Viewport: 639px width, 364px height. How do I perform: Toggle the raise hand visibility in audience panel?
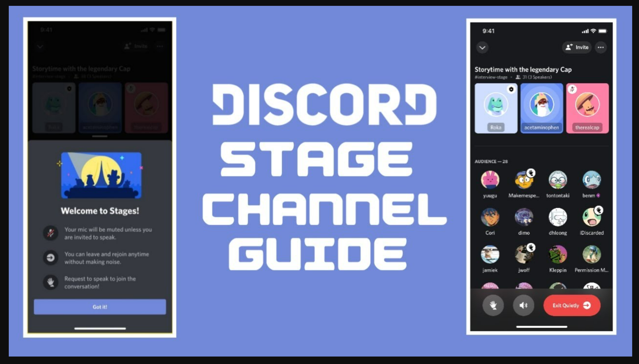tap(492, 305)
